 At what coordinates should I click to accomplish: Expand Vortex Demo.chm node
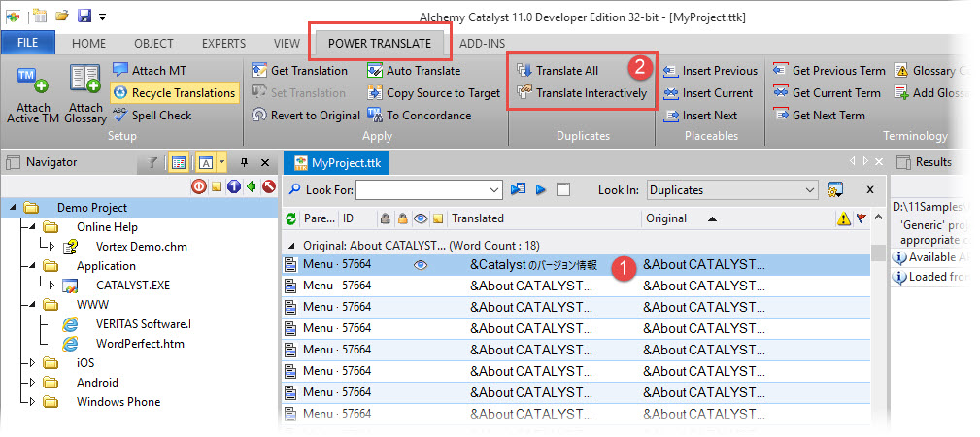coord(51,247)
